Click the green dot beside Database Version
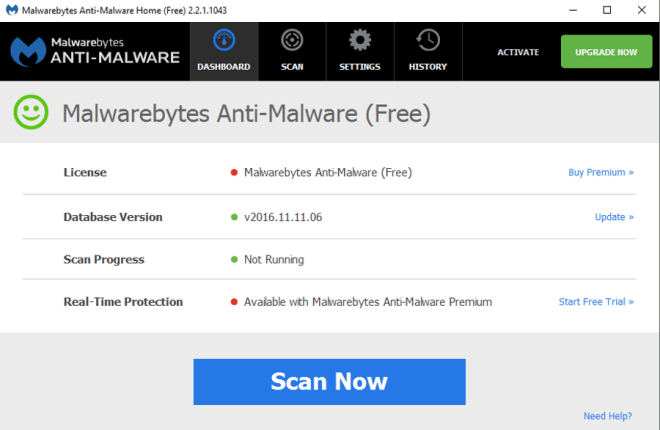 point(234,217)
